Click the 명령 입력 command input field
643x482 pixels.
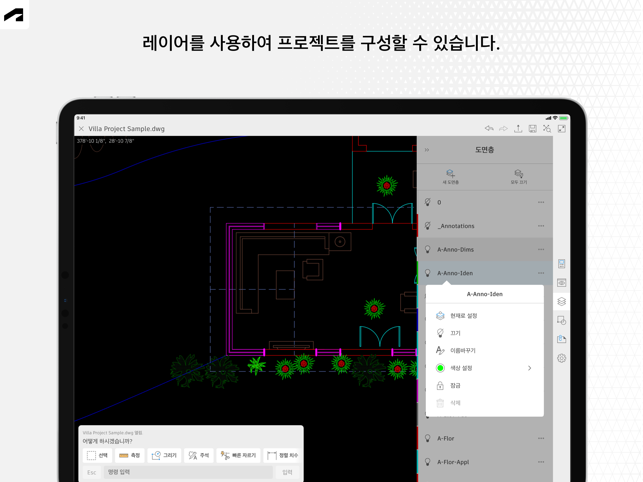(188, 472)
